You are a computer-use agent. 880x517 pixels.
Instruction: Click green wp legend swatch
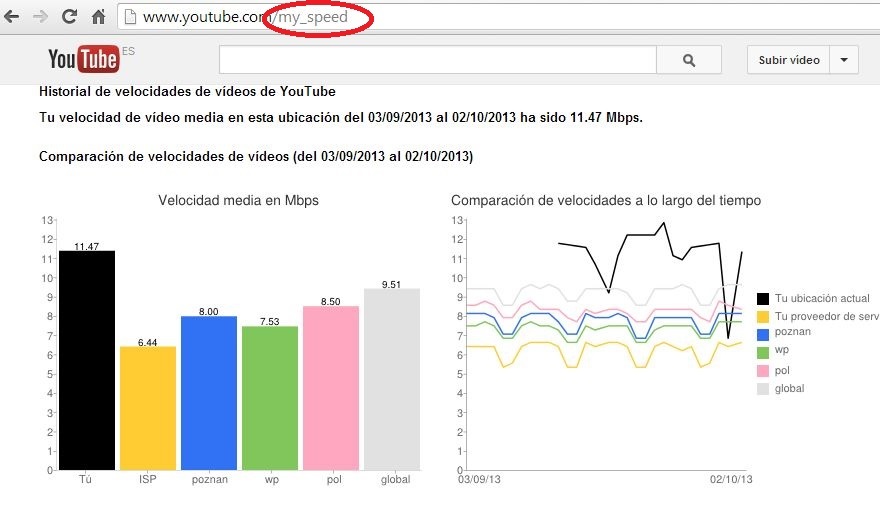tap(763, 353)
